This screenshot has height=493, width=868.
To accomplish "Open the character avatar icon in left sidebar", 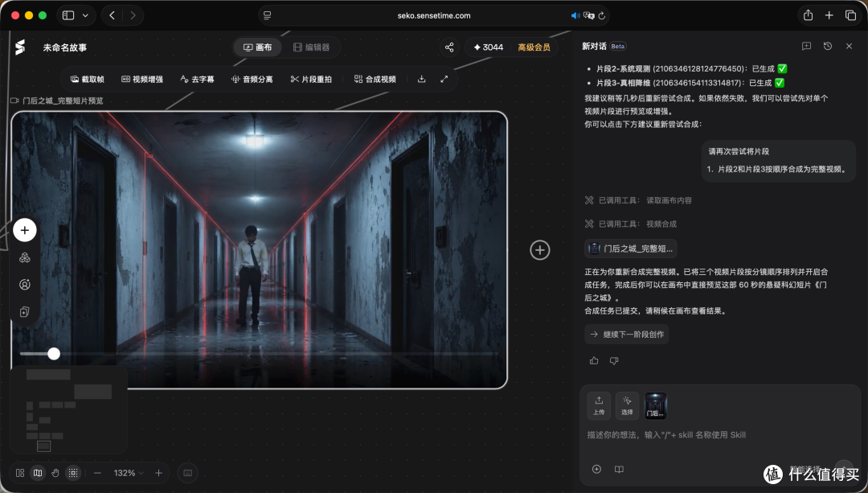I will pos(25,285).
